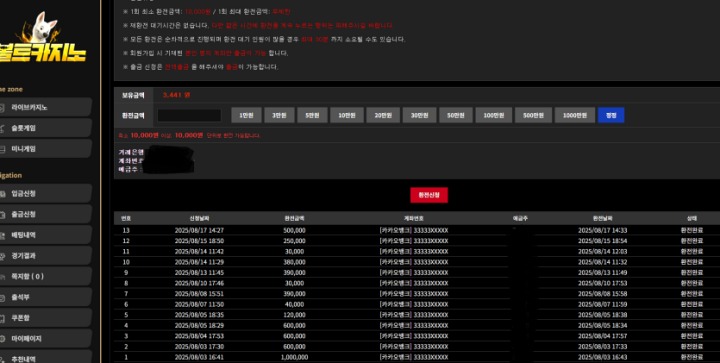Click the 환전금액 column header in table
Screen dimensions: 720x363
coord(294,218)
